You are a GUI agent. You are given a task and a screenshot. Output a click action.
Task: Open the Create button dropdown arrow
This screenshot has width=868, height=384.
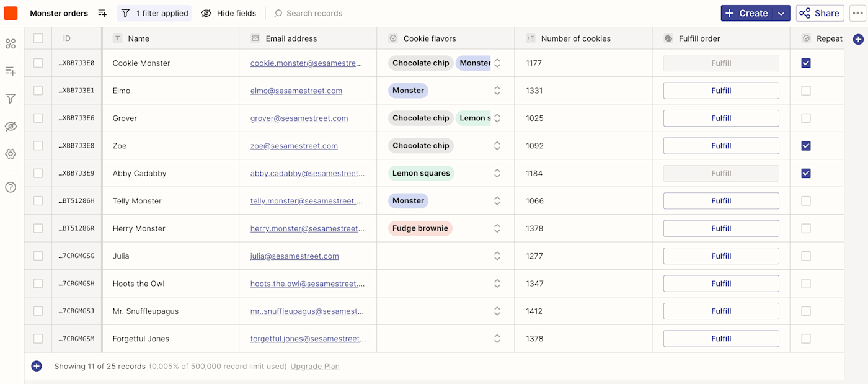pyautogui.click(x=781, y=13)
